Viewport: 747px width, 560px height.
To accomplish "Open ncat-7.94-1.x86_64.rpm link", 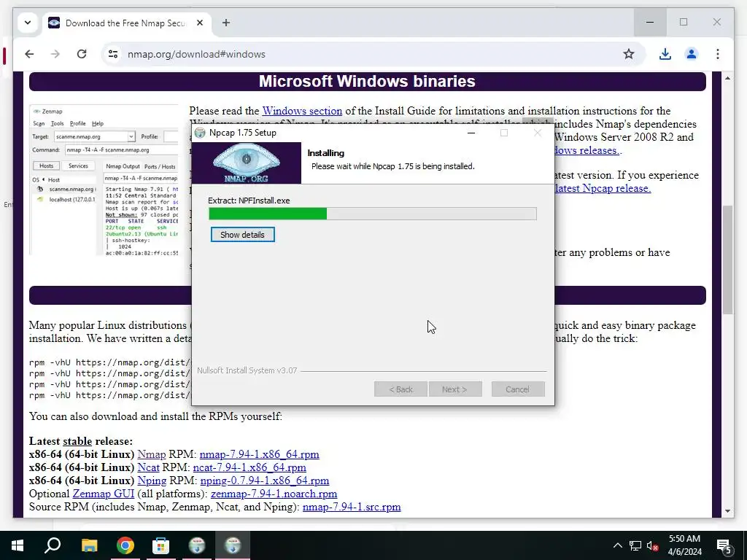I will (x=249, y=467).
